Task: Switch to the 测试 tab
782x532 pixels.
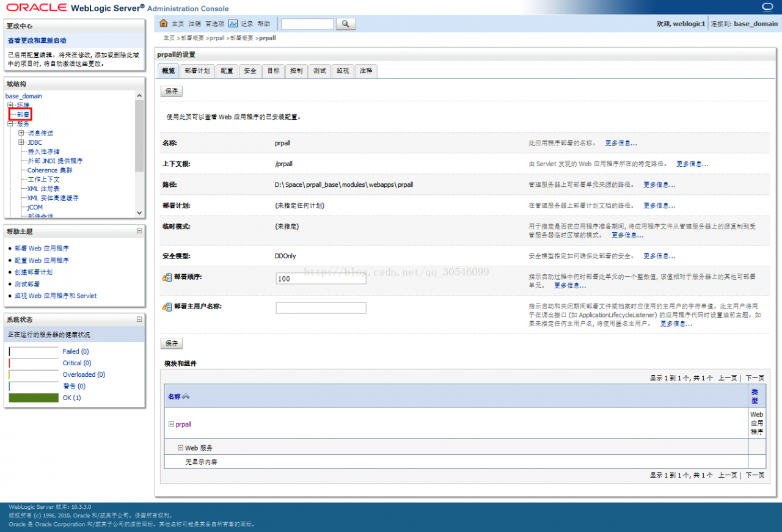Action: point(320,71)
